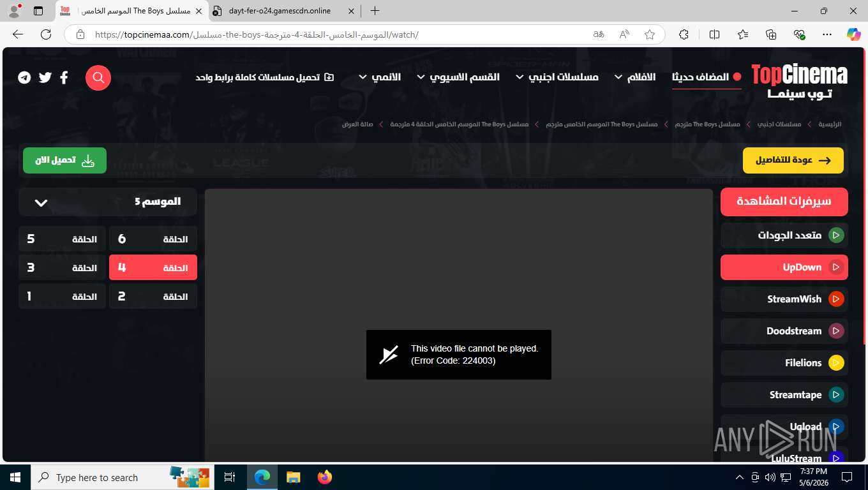Close The Boys tab
Viewport: 868px width, 490px height.
198,11
